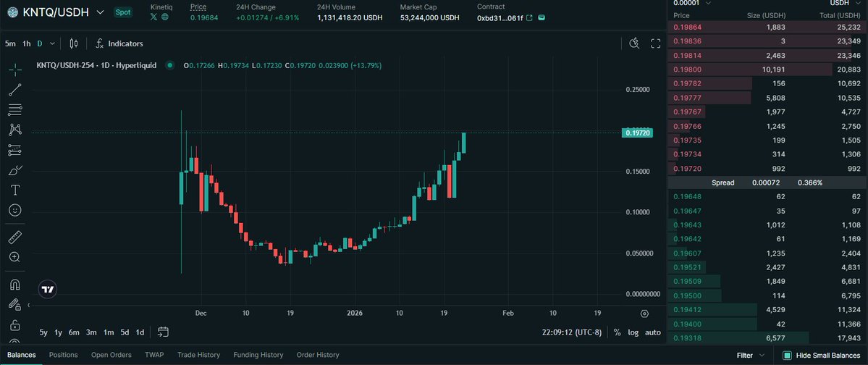Toggle percent scale on chart
This screenshot has width=868, height=365.
pos(618,332)
